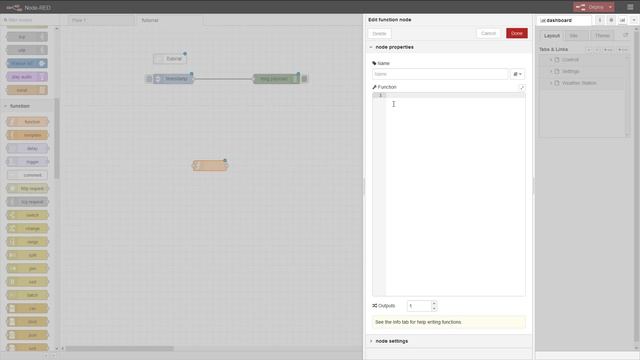Click the Cancel button in the edit panel
The height and width of the screenshot is (360, 640).
tap(488, 33)
